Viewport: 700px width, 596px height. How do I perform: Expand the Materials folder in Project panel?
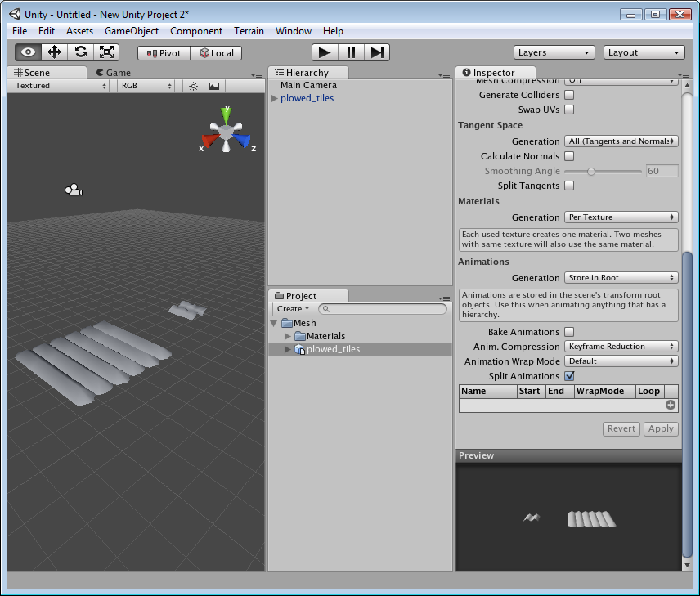coord(288,335)
